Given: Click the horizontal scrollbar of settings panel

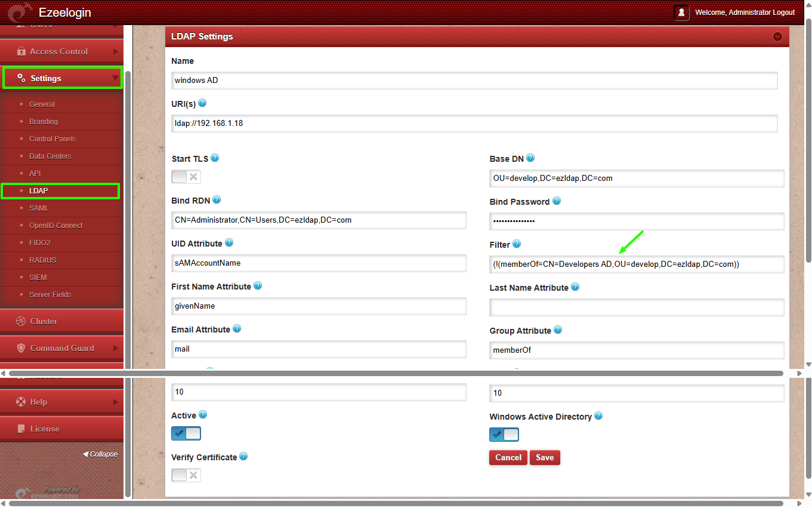Looking at the screenshot, I should point(394,374).
